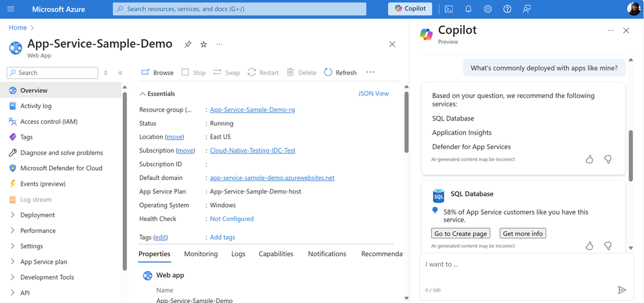Select the Properties tab
The width and height of the screenshot is (644, 303).
[155, 254]
